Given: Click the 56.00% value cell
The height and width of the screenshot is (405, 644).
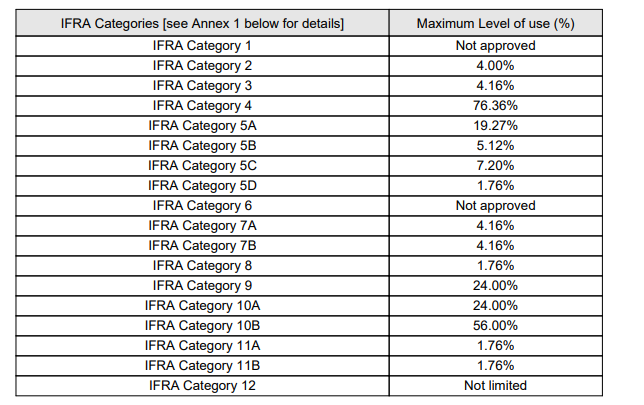Looking at the screenshot, I should [x=495, y=325].
